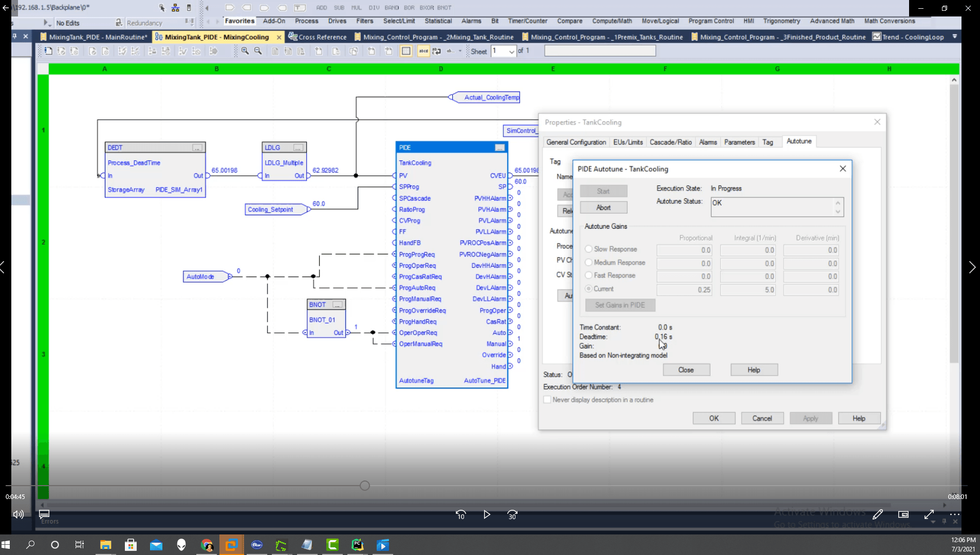Enter fullscreen mode

pyautogui.click(x=929, y=514)
